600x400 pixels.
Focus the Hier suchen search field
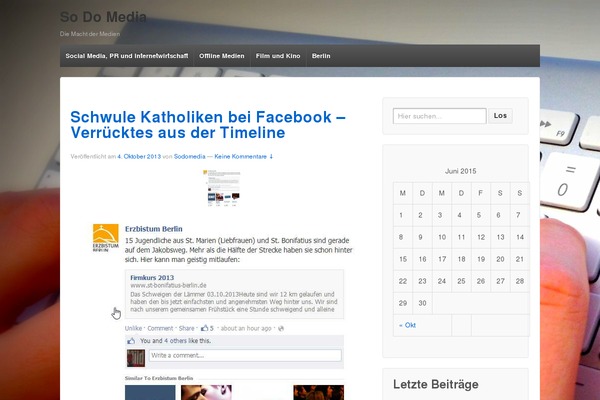(440, 116)
